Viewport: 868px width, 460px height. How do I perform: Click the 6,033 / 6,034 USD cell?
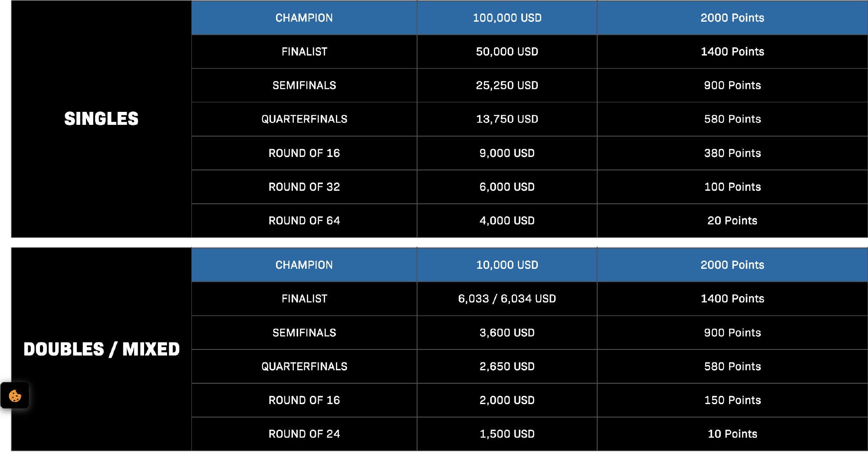tap(507, 299)
